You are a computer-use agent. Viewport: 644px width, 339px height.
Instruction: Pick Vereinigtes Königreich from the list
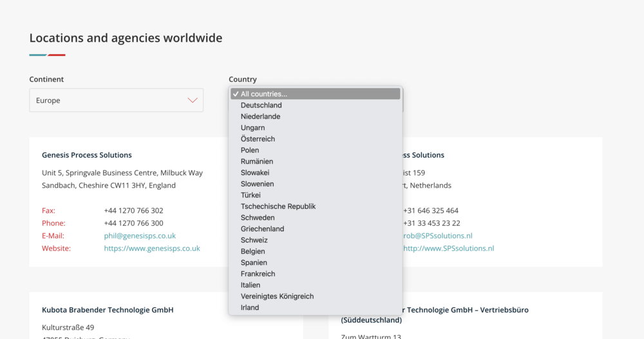tap(277, 297)
